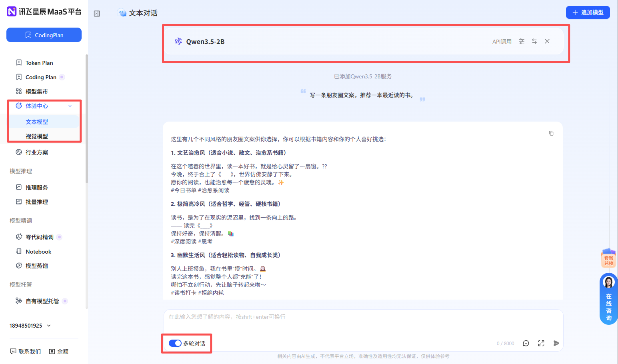Click the sidebar vertical scrollbar
Image resolution: width=618 pixels, height=364 pixels.
(87, 119)
